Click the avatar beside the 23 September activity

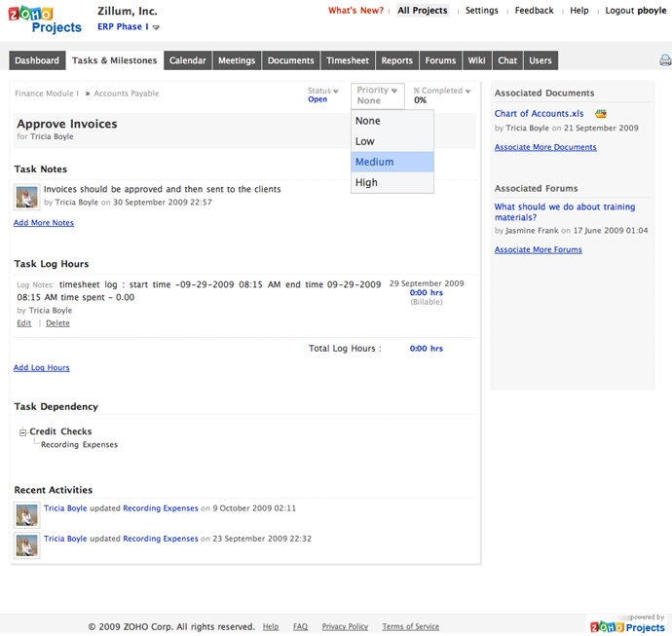coord(27,544)
